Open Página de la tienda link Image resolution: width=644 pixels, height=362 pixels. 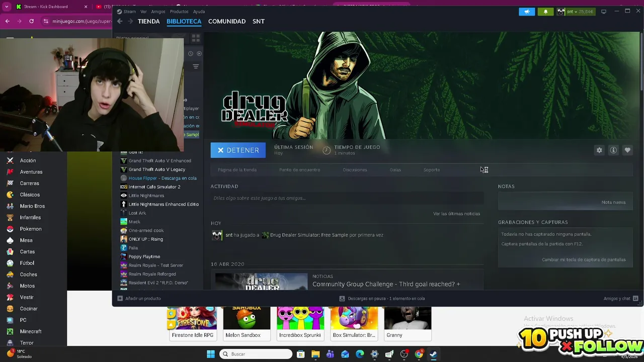(237, 170)
